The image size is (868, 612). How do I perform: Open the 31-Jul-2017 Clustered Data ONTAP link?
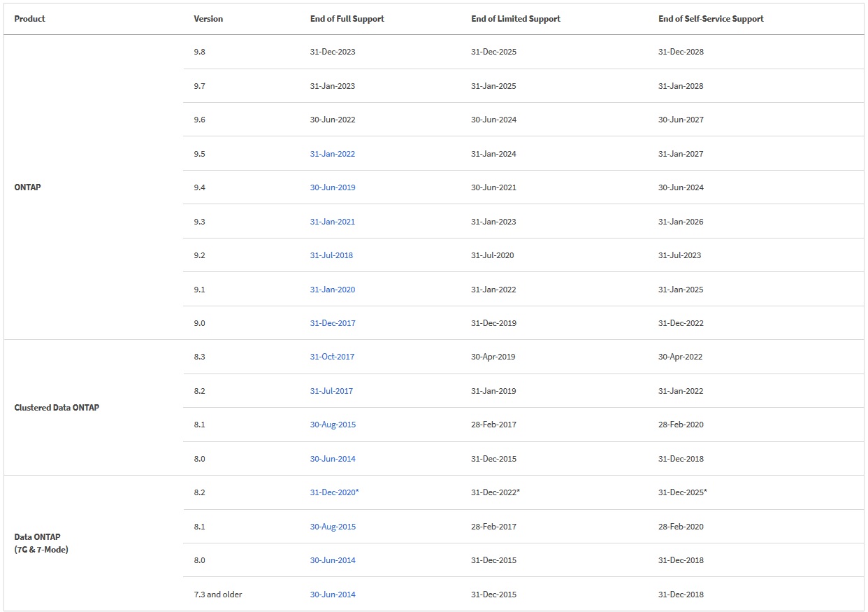331,391
